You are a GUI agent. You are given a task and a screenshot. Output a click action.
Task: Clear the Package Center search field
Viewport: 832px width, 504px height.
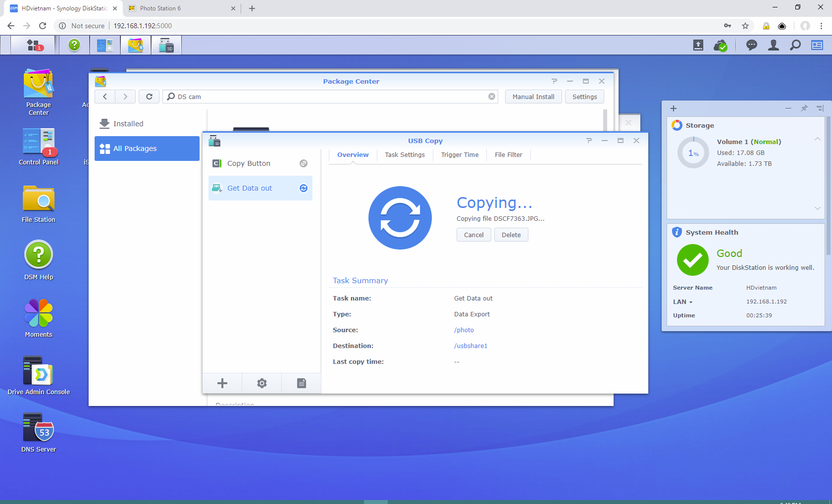point(492,97)
